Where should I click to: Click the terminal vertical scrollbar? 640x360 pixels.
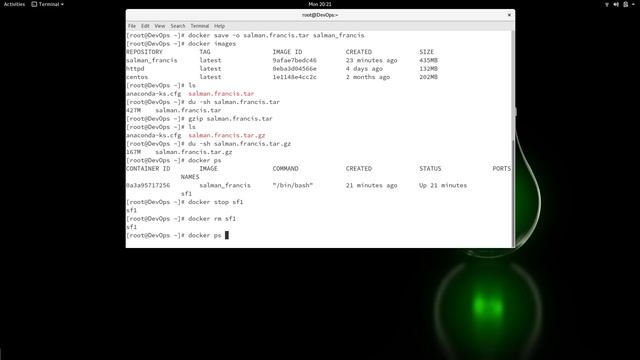point(513,139)
